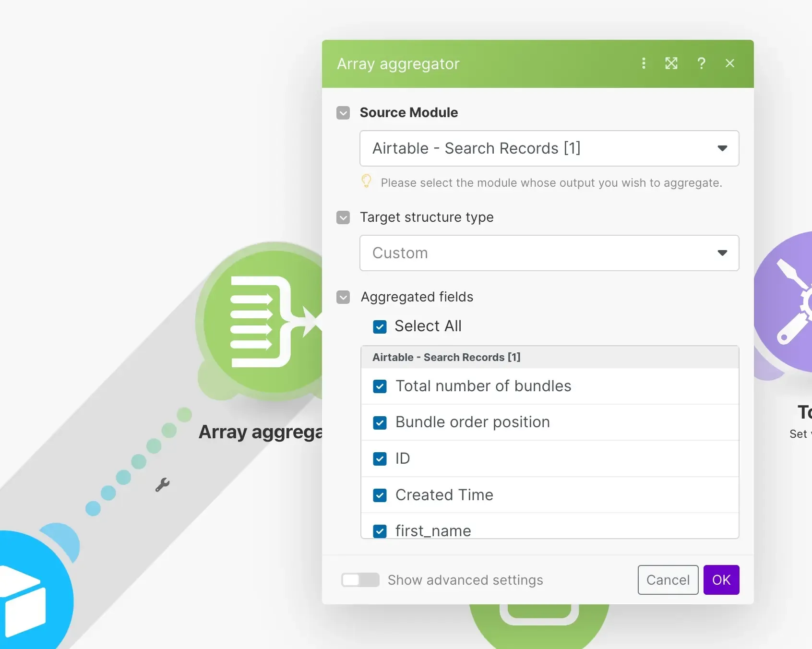Open the Target structure type Custom dropdown
This screenshot has width=812, height=649.
click(x=549, y=253)
